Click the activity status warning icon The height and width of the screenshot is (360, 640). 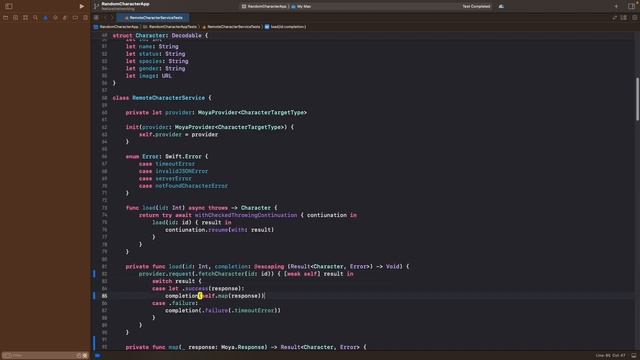[501, 6]
